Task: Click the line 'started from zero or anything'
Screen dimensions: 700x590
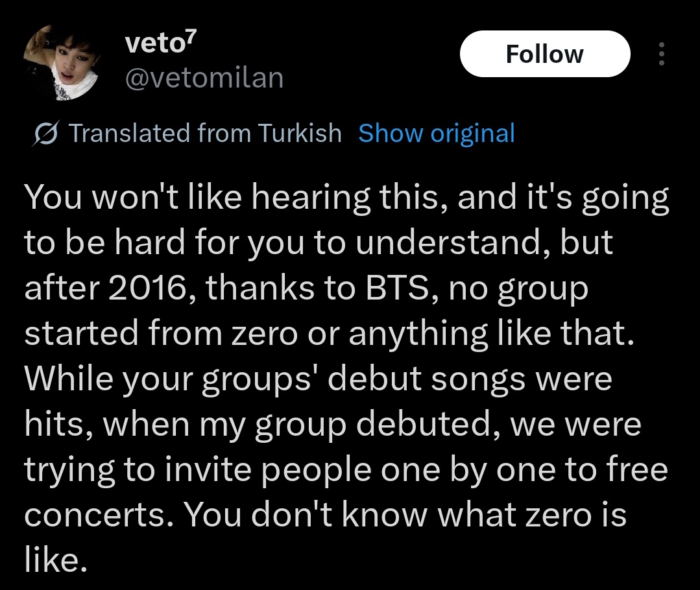Action: coord(256,334)
